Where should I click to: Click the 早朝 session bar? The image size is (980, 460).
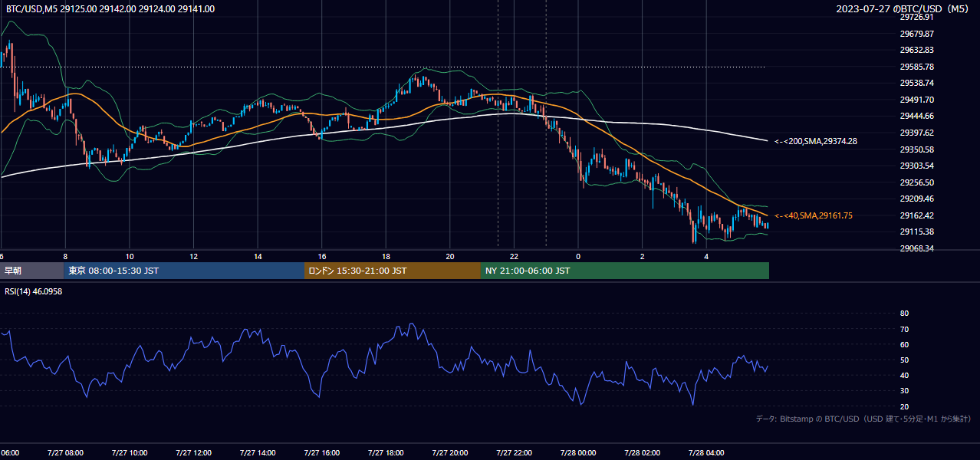pyautogui.click(x=31, y=271)
